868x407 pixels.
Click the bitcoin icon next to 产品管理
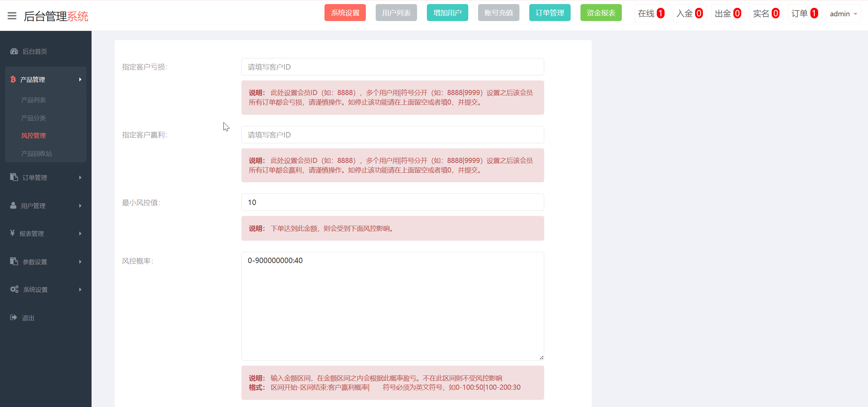point(13,79)
